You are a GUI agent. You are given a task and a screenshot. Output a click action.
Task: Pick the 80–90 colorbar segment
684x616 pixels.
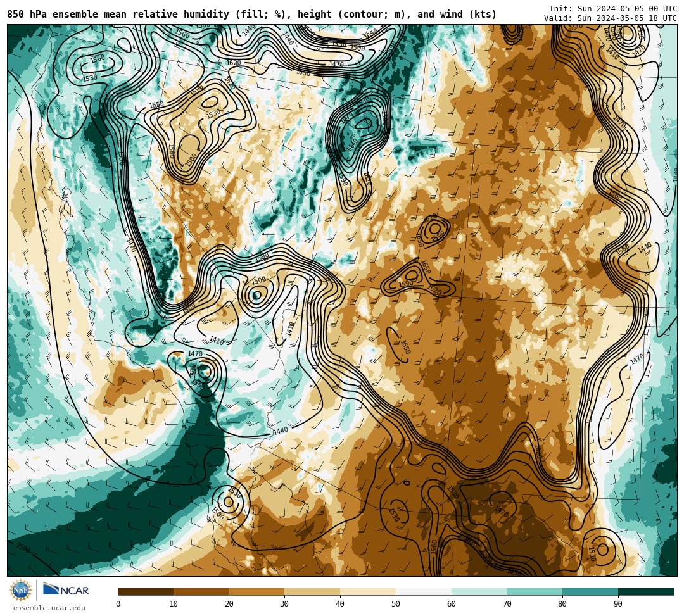[591, 591]
